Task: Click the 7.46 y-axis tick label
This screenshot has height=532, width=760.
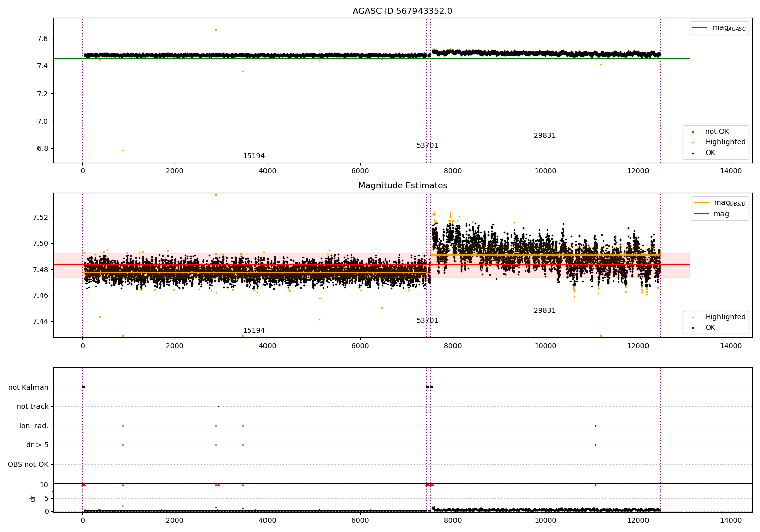Action: (40, 295)
